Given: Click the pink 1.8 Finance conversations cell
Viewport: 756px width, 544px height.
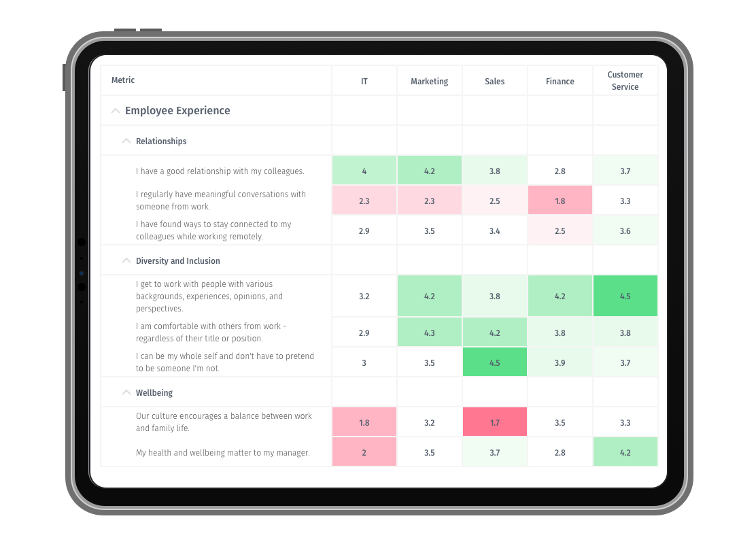Looking at the screenshot, I should [x=560, y=201].
